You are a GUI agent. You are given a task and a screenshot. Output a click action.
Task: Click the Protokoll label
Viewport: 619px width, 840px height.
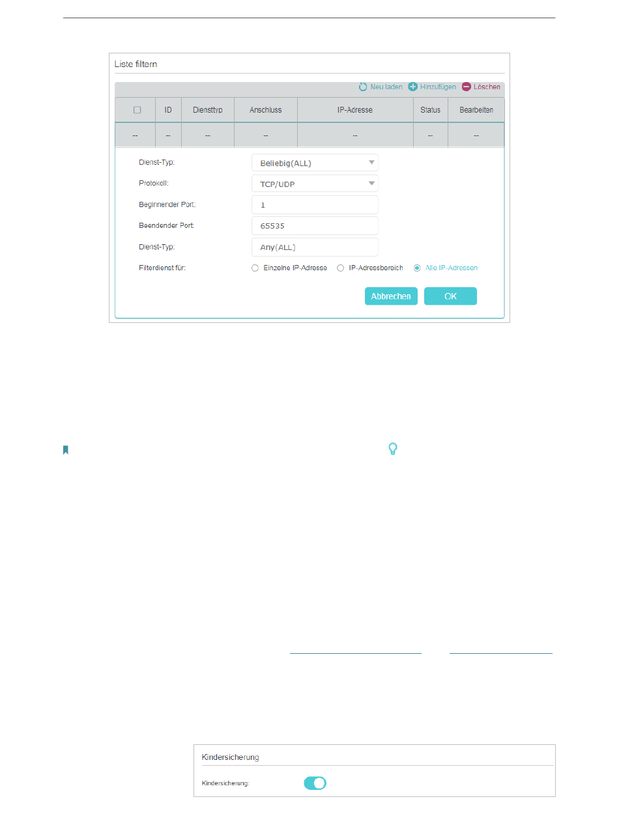click(x=154, y=183)
